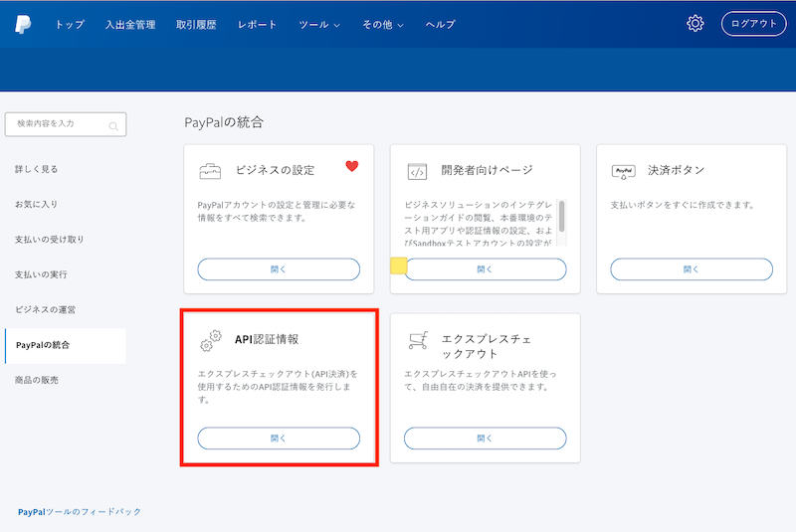Click the API認証情報 card title

point(267,339)
